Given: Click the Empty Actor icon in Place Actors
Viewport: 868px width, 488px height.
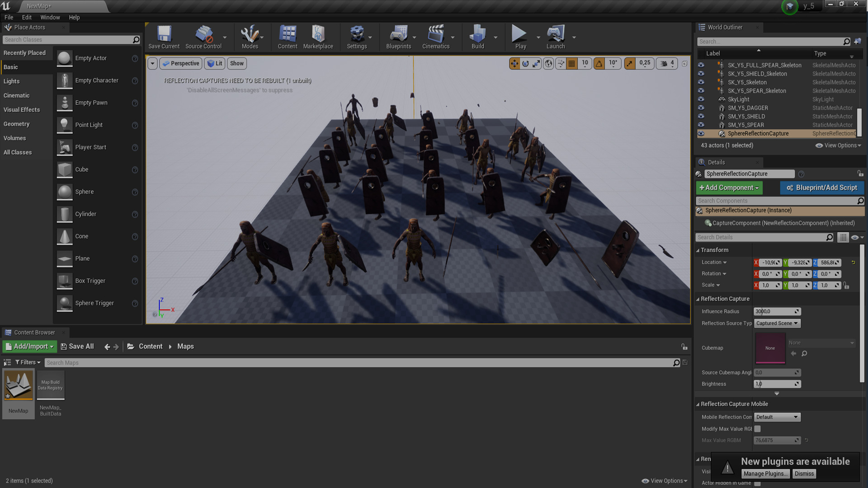Looking at the screenshot, I should pos(65,58).
